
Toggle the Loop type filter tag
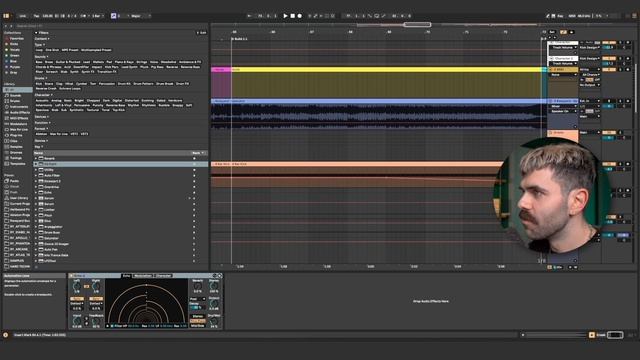click(39, 50)
